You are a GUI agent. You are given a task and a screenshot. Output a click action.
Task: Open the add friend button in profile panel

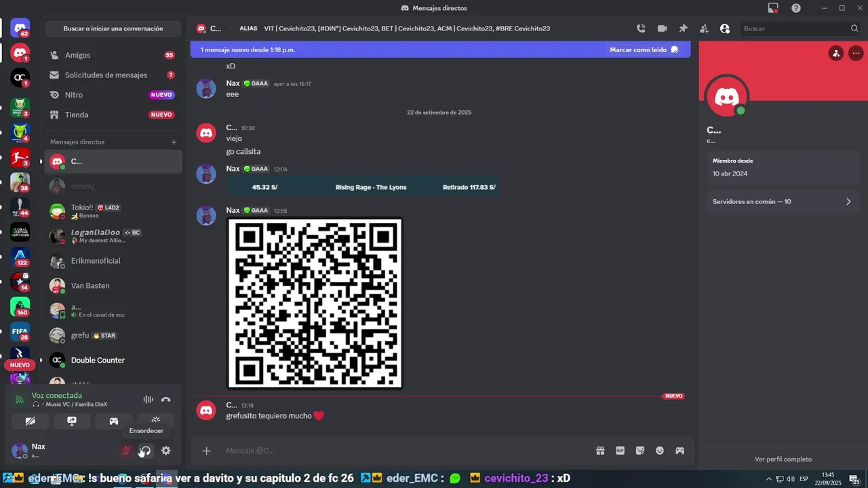(x=836, y=54)
